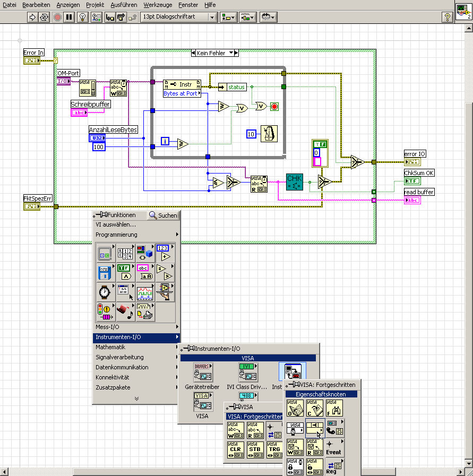
Task: Select the VISA Read STB function icon
Action: click(x=255, y=449)
